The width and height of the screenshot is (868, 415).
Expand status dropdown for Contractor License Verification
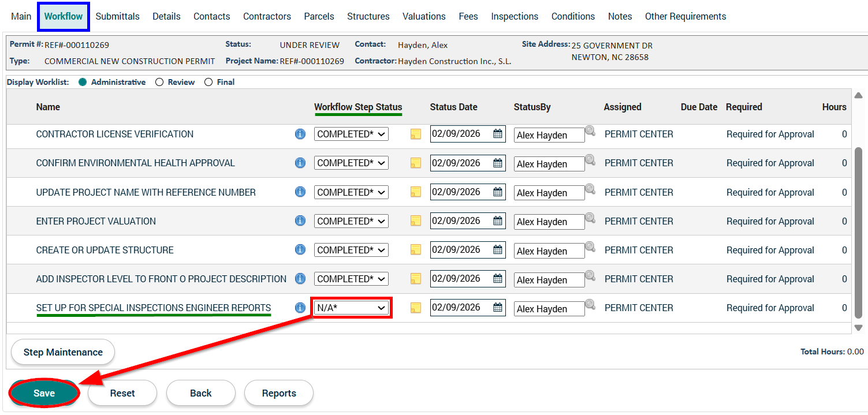pyautogui.click(x=351, y=134)
